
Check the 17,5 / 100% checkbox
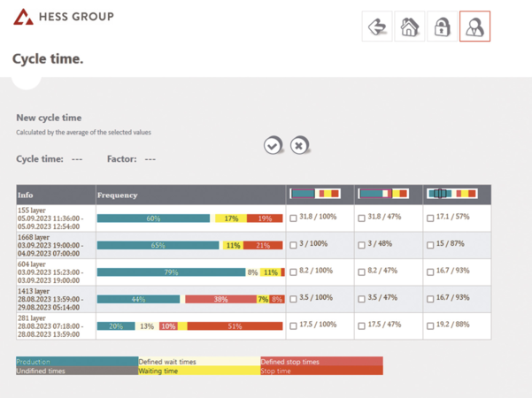pos(293,325)
